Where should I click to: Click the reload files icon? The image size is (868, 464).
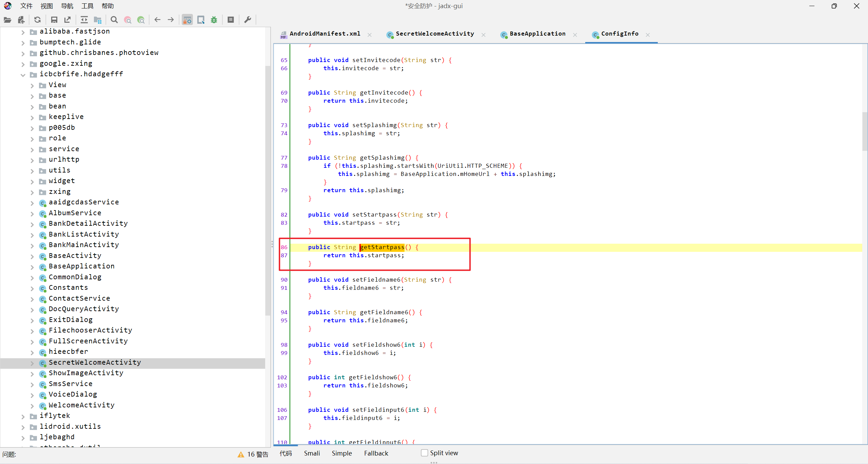[x=38, y=20]
